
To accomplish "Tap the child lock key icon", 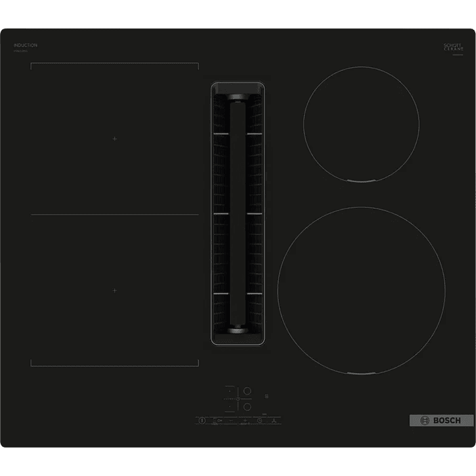I will click(219, 420).
